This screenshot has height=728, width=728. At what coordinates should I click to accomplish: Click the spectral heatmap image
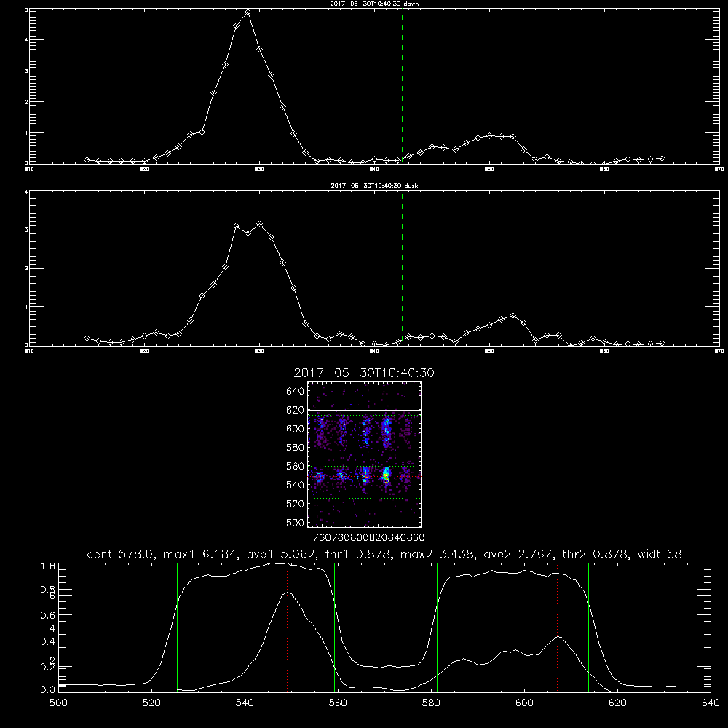click(364, 454)
